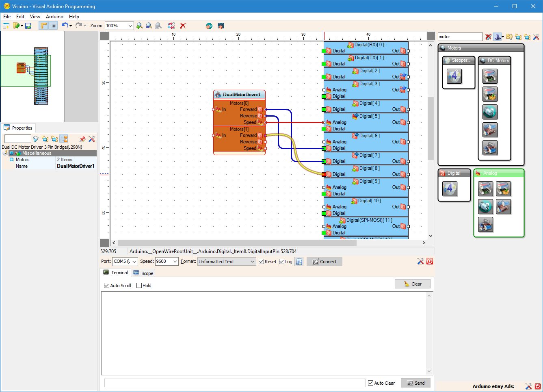Click the Clear terminal button
Image resolution: width=543 pixels, height=392 pixels.
coord(412,284)
